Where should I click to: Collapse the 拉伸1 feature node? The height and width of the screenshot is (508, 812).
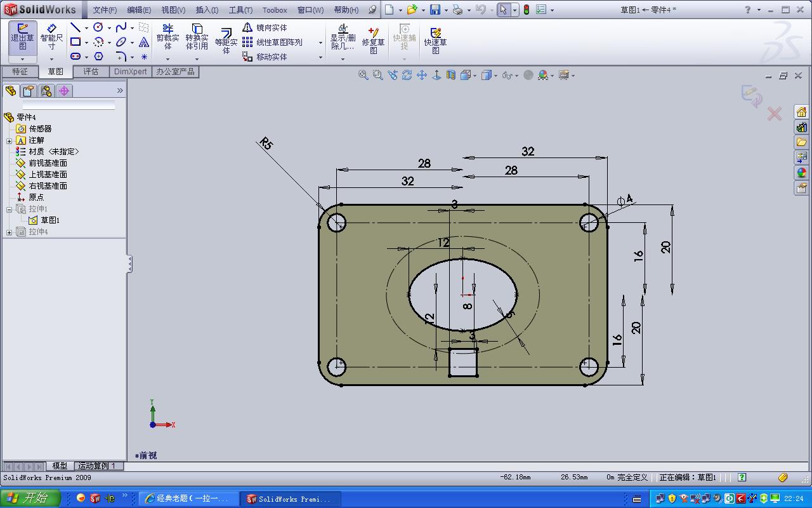click(x=10, y=209)
